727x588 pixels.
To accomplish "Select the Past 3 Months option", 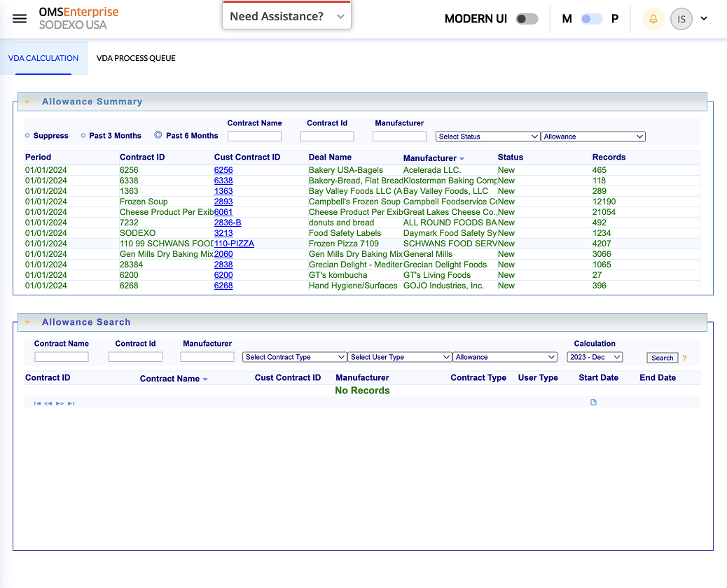I will point(83,136).
